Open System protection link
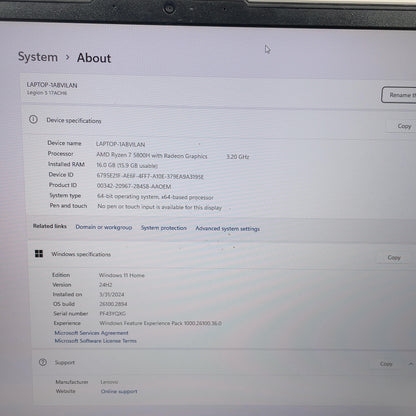This screenshot has width=416, height=416. (x=164, y=228)
